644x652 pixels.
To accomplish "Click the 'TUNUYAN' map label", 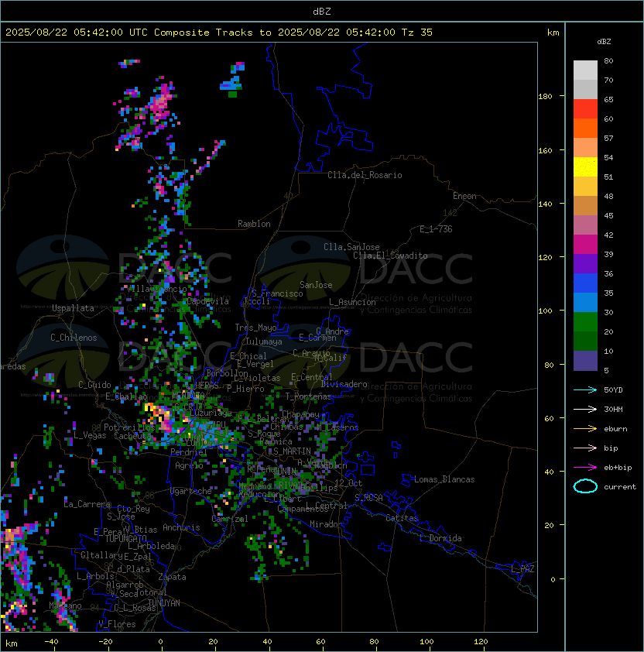I will (164, 603).
